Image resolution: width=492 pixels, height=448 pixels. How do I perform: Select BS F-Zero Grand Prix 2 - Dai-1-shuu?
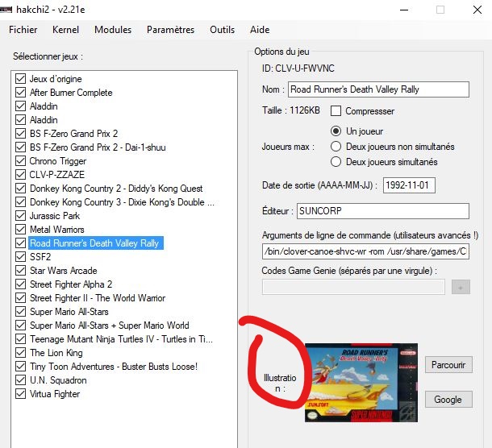(x=98, y=147)
